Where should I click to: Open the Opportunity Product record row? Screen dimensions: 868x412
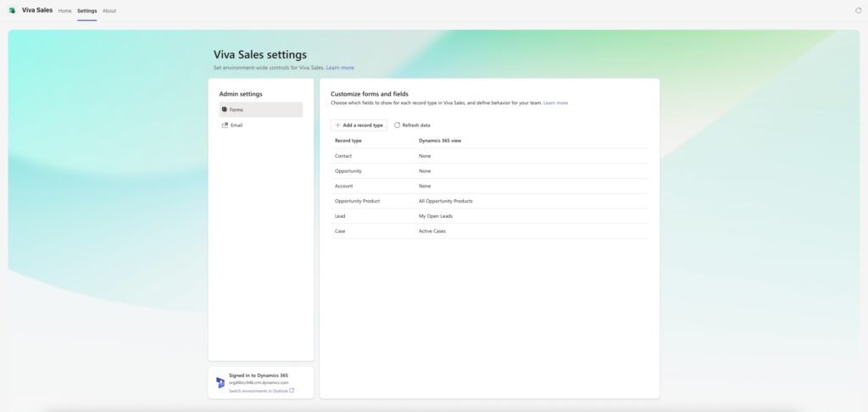click(357, 201)
